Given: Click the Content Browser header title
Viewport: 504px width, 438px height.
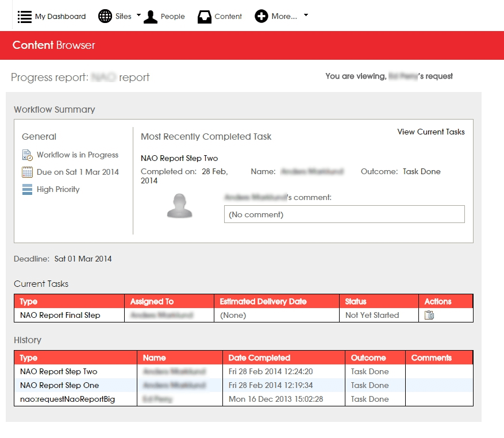Looking at the screenshot, I should [x=53, y=45].
